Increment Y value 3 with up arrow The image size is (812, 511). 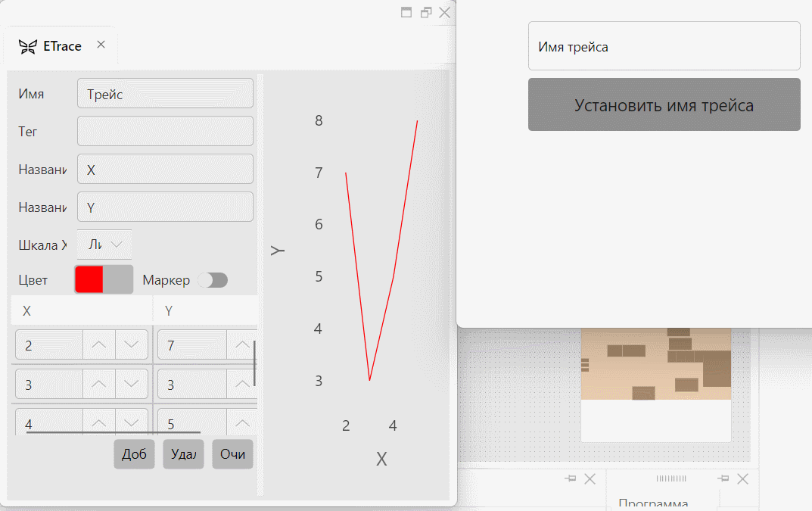point(242,384)
